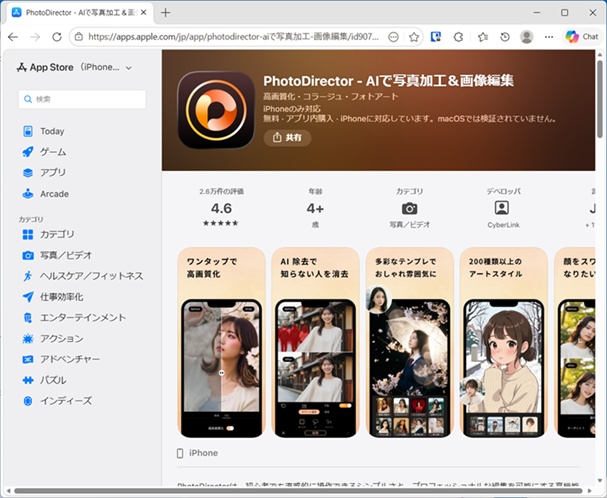Open a new browser tab
This screenshot has width=607, height=498.
click(165, 13)
